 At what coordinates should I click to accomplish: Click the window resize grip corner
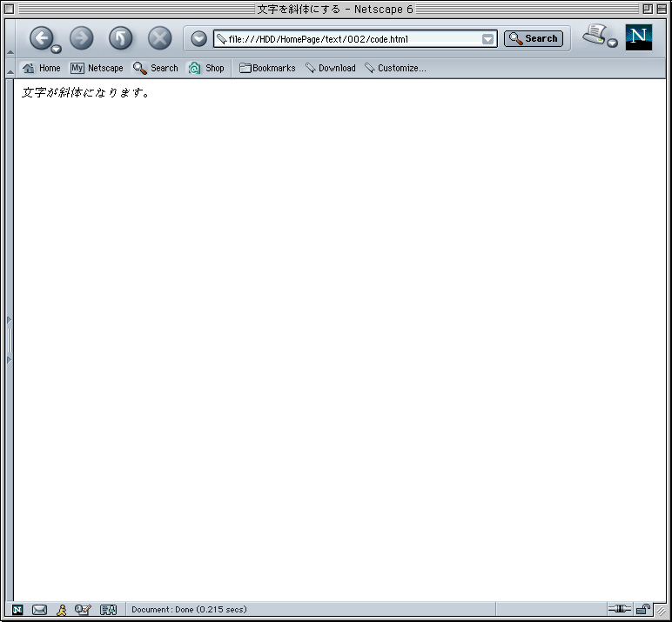pyautogui.click(x=661, y=611)
